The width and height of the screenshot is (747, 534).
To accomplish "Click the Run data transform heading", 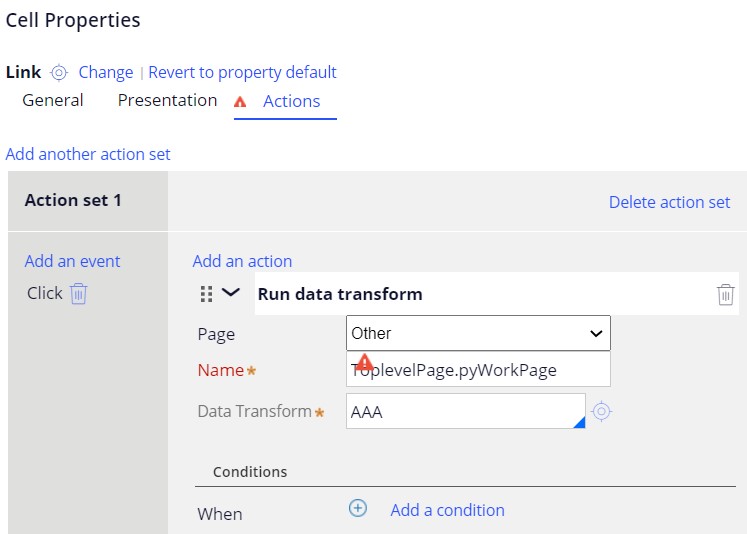I will 340,294.
